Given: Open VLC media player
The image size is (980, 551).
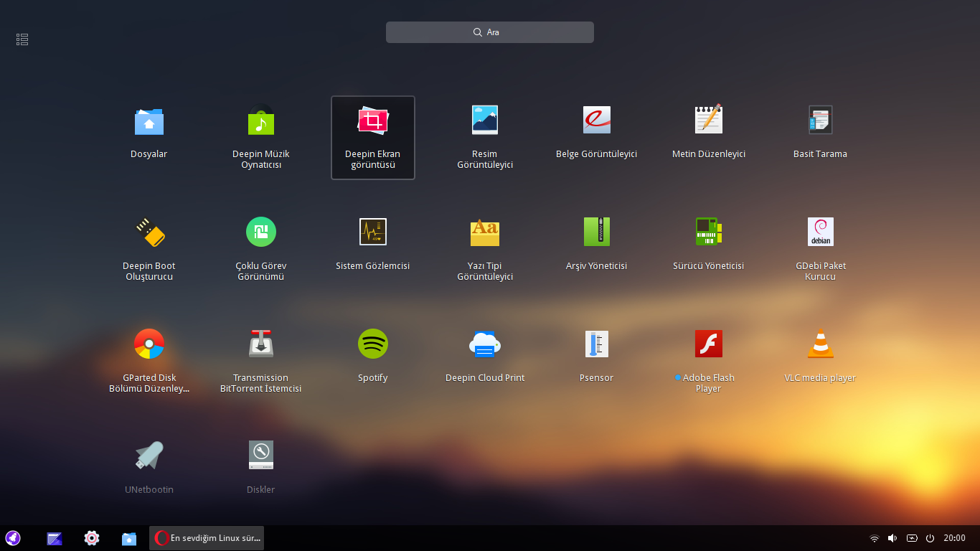Looking at the screenshot, I should click(820, 344).
